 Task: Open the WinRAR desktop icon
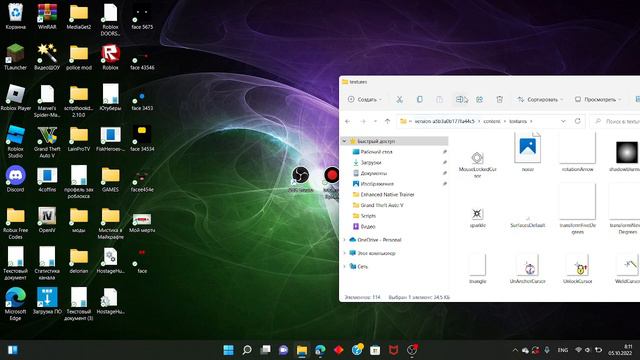coord(47,16)
